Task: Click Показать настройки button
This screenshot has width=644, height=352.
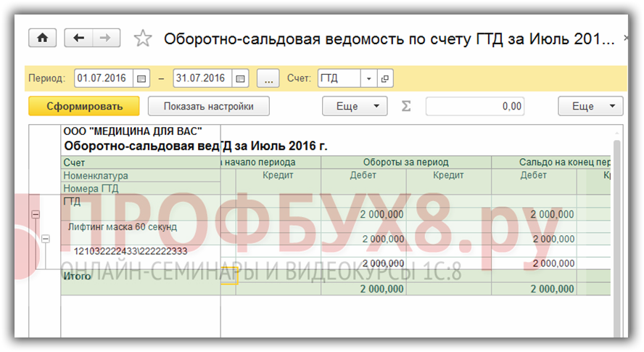Action: (208, 106)
